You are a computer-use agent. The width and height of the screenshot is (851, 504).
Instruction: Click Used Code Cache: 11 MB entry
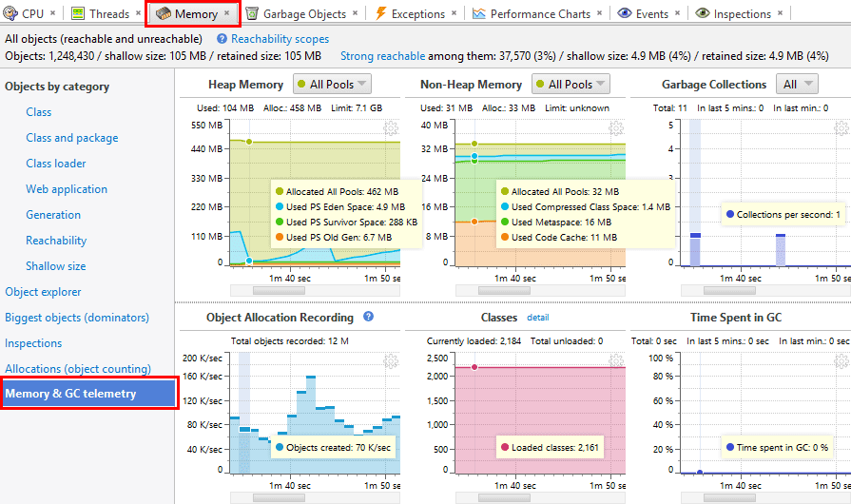[x=559, y=237]
